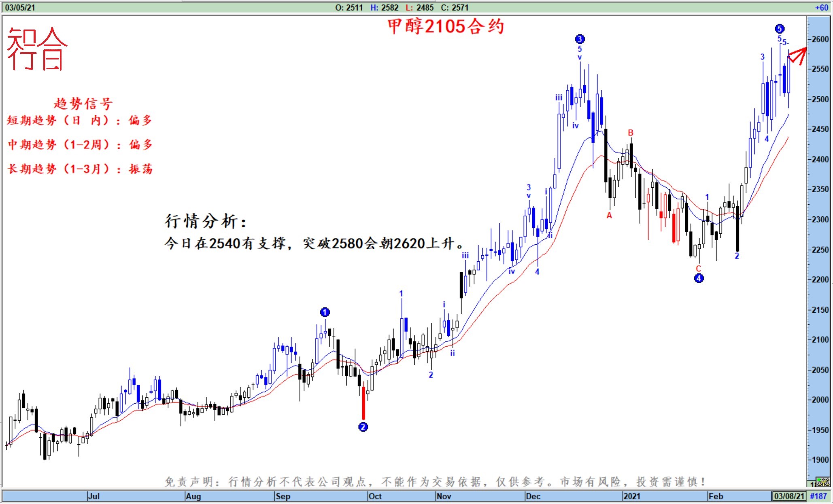Click the #187 bar count label

tap(818, 496)
